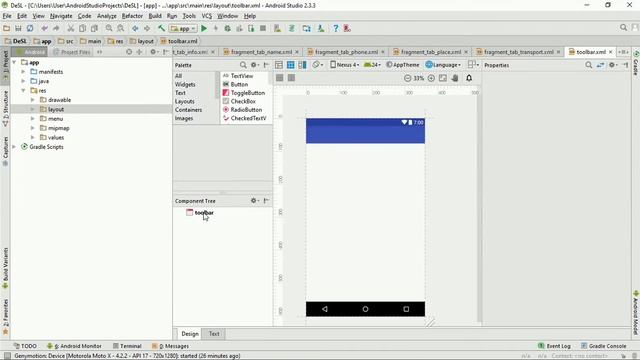640x360 pixels.
Task: Click the Pan hand icon in designer
Action: click(455, 78)
